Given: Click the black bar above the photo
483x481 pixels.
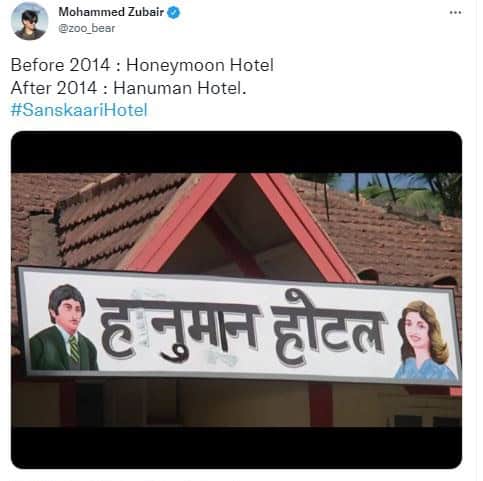Looking at the screenshot, I should 236,152.
